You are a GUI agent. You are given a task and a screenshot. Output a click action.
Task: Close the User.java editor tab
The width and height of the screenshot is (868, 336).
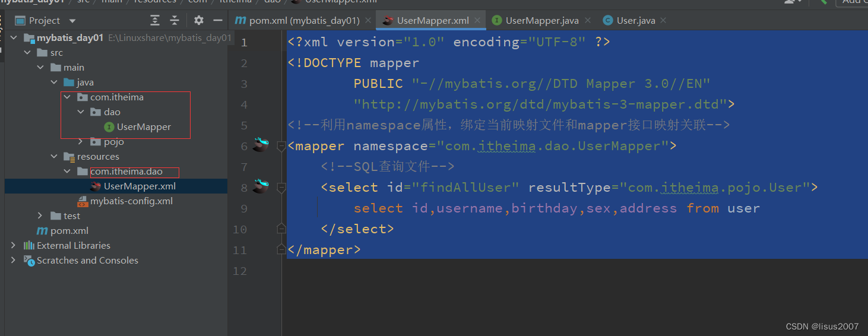[x=663, y=21]
